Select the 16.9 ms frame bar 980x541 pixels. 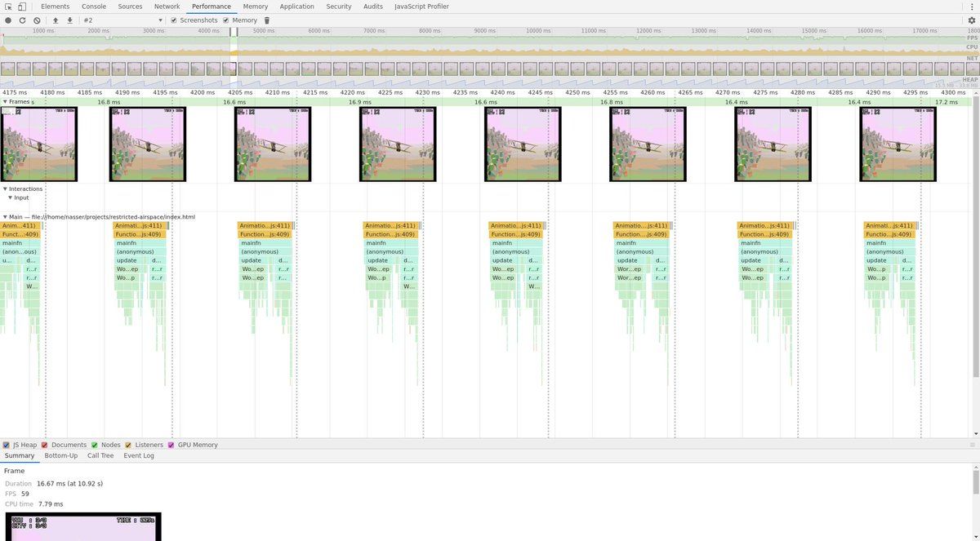pyautogui.click(x=360, y=102)
